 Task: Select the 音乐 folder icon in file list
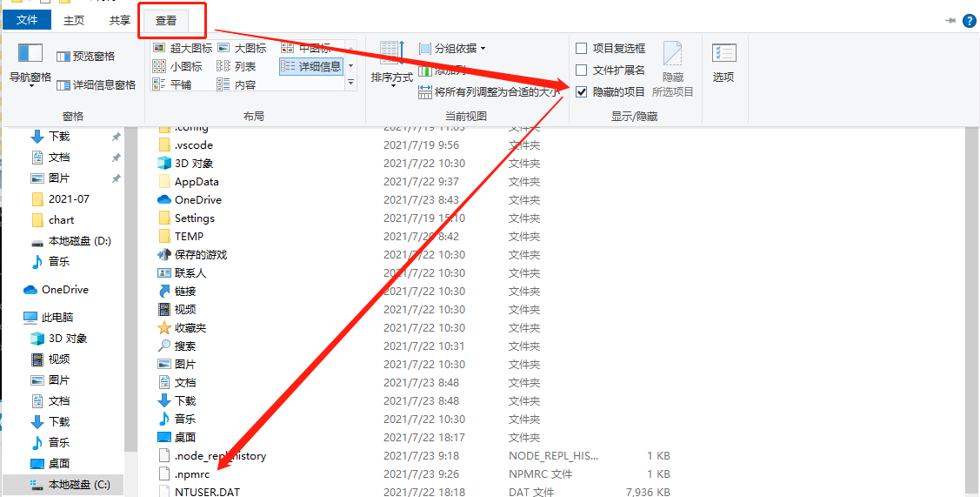pos(164,419)
